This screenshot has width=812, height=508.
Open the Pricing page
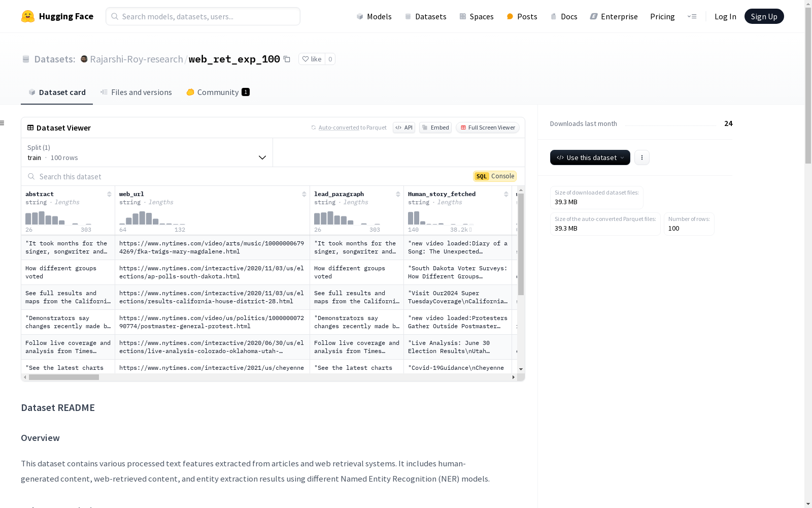(x=662, y=16)
